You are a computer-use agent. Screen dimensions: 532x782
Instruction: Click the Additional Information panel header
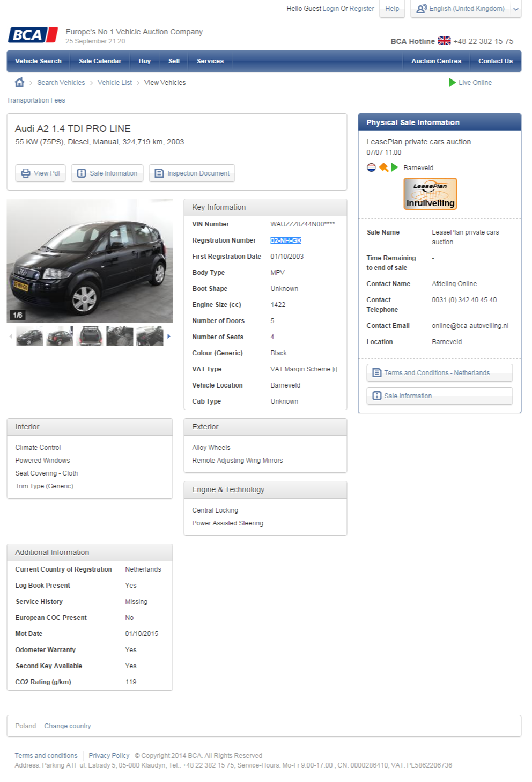click(90, 552)
